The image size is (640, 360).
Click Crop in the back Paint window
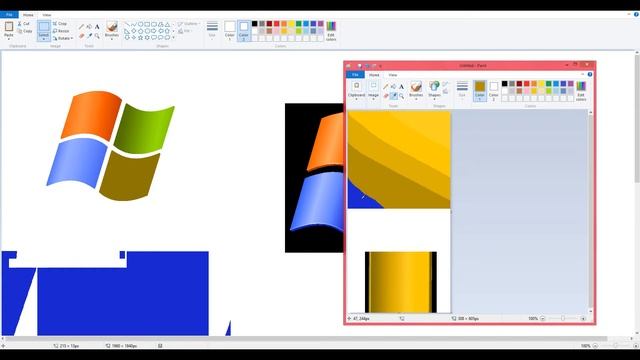(60, 24)
